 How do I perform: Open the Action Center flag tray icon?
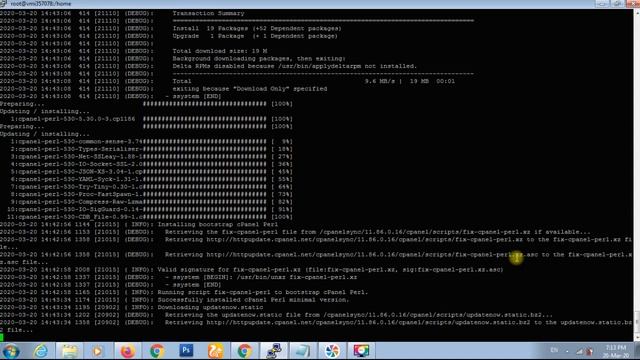click(589, 351)
